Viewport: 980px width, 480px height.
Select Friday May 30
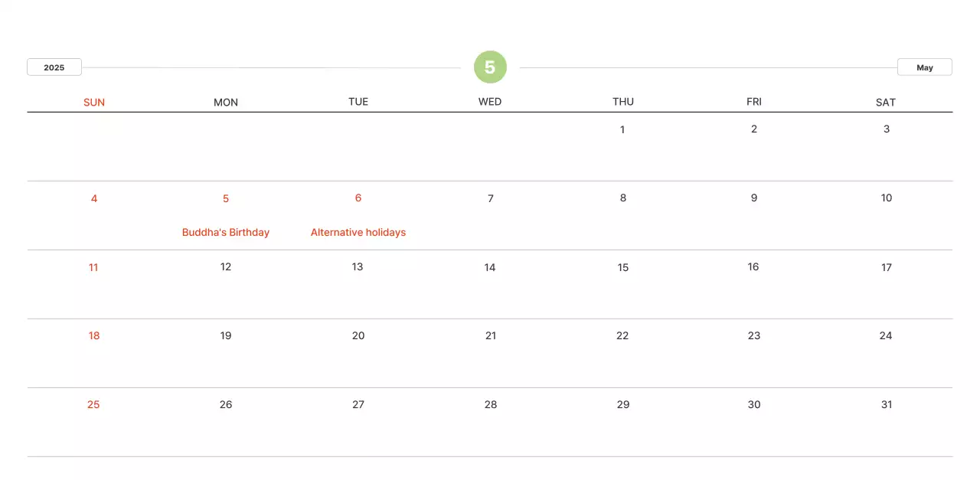point(754,404)
